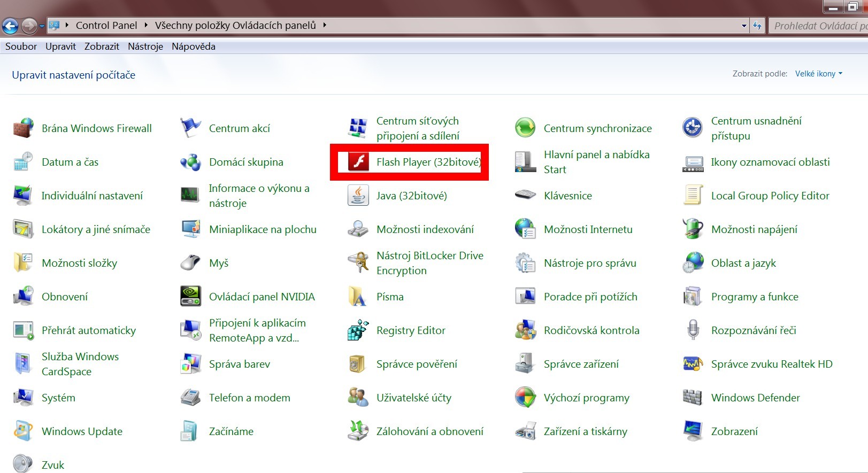Open the Local Group Policy Editor icon
Viewport: 868px width, 473px height.
click(x=693, y=196)
